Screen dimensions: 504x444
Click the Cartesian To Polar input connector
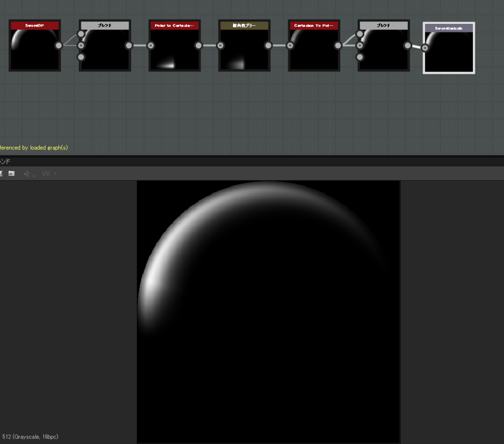coord(290,46)
